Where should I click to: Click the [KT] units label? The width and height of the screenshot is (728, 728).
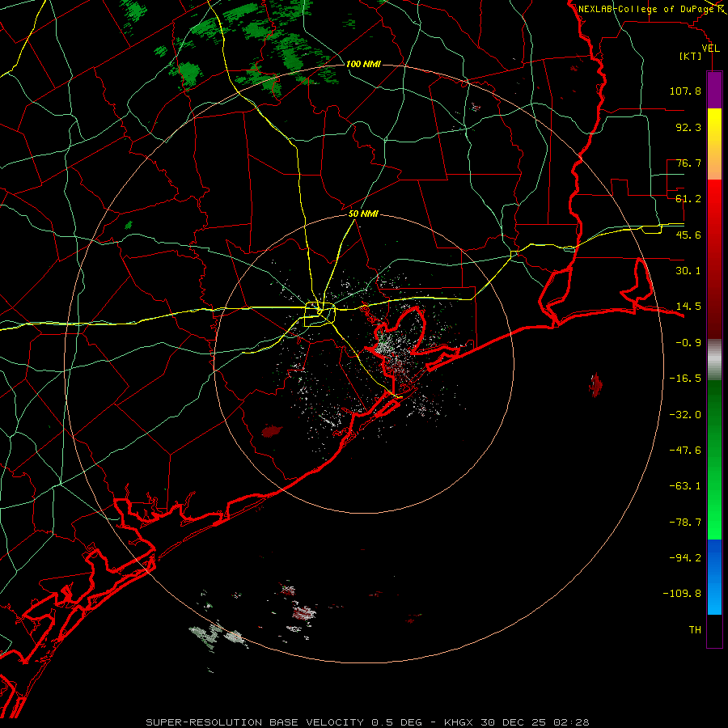pyautogui.click(x=691, y=56)
